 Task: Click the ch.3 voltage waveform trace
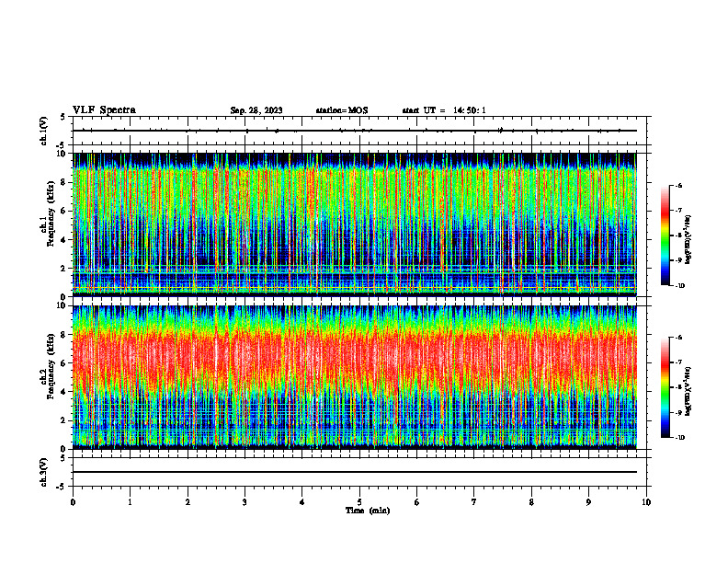click(x=355, y=472)
